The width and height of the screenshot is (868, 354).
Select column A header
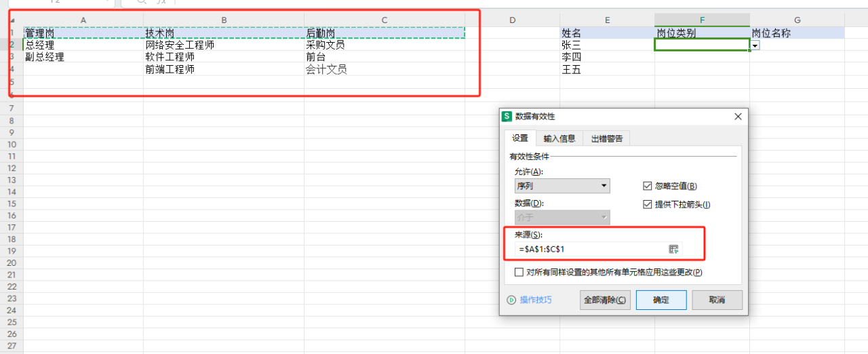(83, 20)
